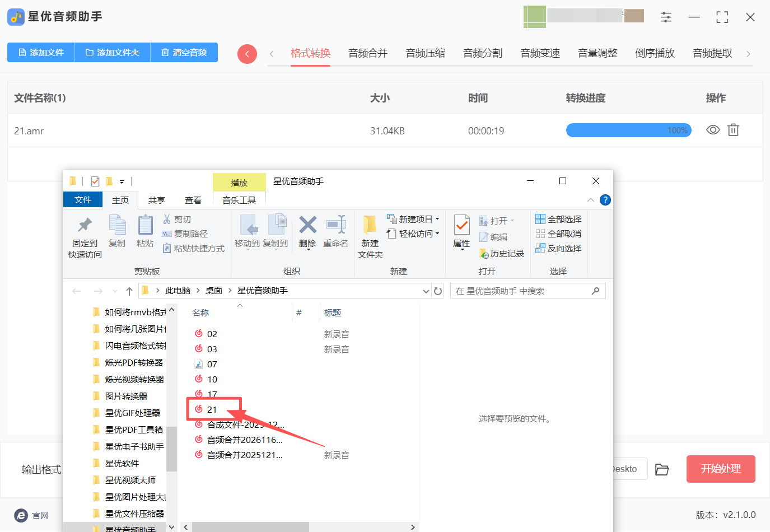
Task: Click the trash icon for 21.amr
Action: [x=733, y=130]
